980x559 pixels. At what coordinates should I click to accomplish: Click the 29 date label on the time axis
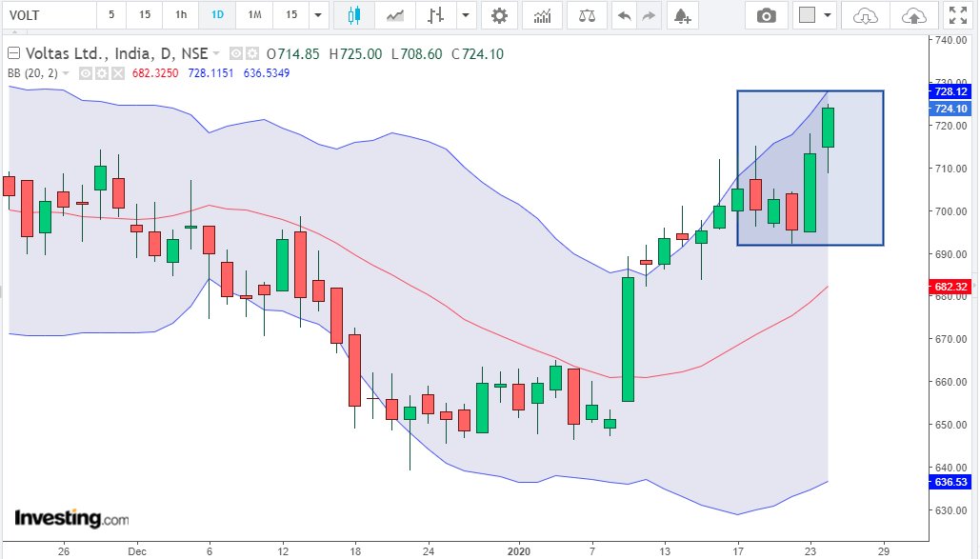[884, 551]
